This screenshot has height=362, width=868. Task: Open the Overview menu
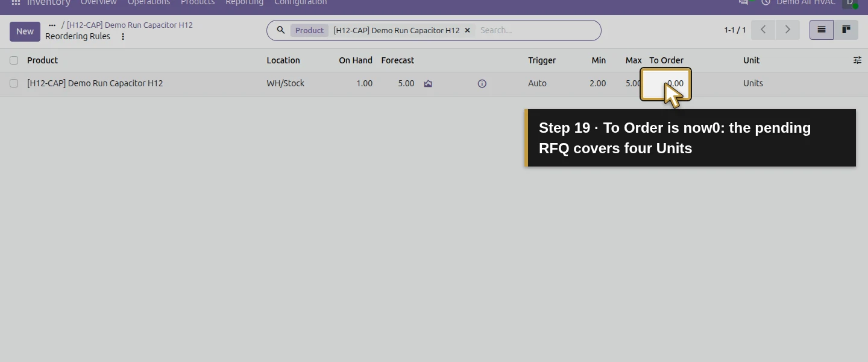point(99,2)
